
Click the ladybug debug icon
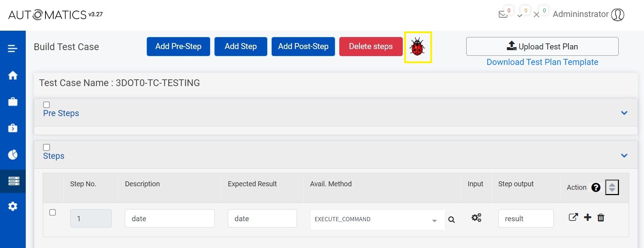click(x=417, y=47)
